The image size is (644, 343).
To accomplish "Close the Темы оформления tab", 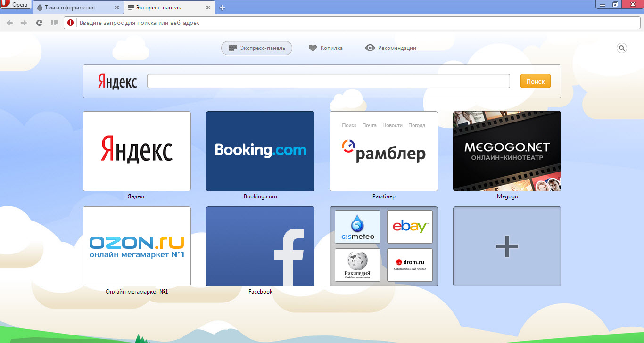I will point(117,8).
